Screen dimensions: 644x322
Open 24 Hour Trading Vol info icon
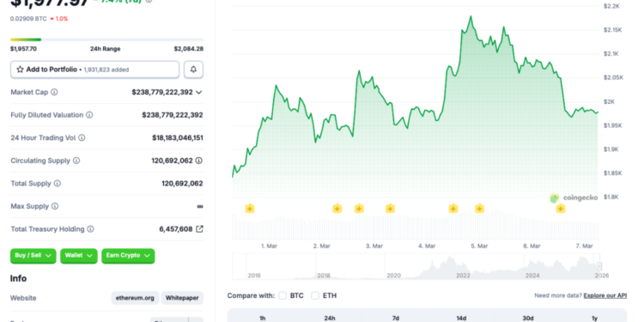click(82, 137)
